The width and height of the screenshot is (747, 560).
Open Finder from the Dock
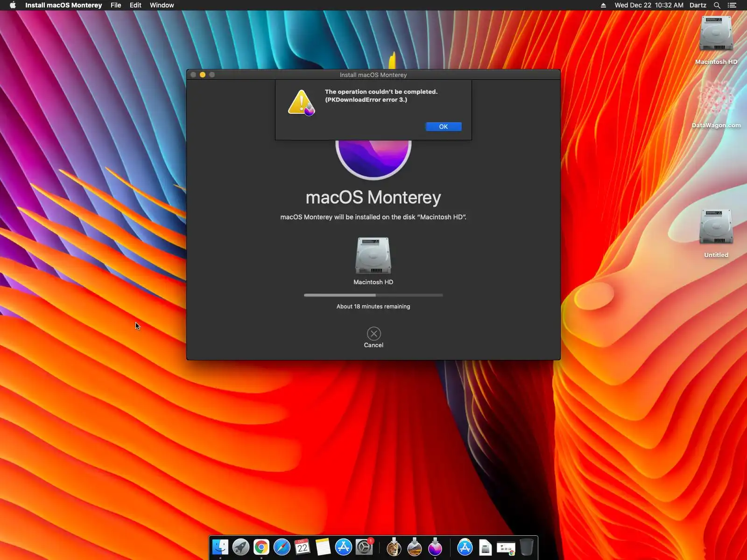pos(220,547)
